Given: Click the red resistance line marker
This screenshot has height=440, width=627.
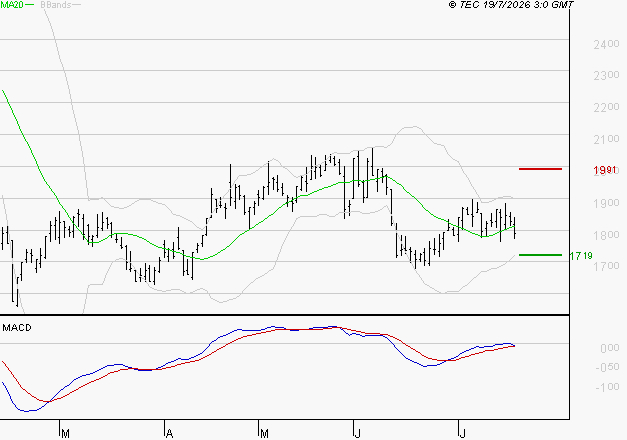Looking at the screenshot, I should (x=540, y=169).
